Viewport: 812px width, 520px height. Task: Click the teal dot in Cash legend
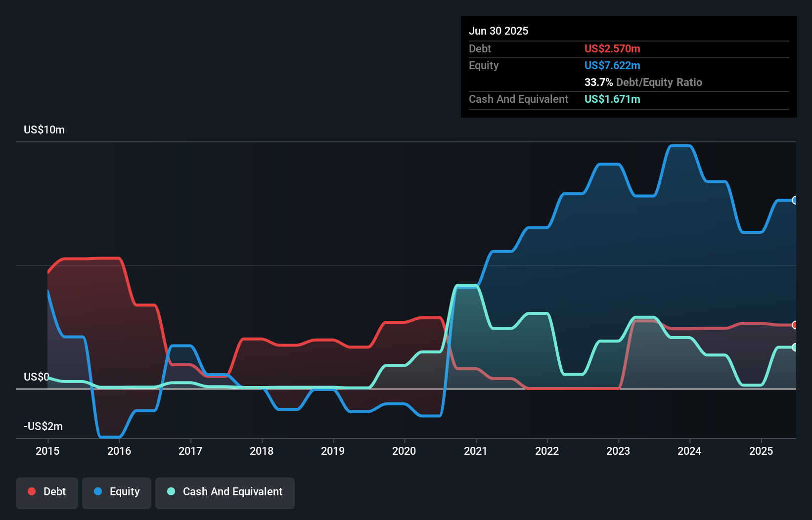point(171,491)
